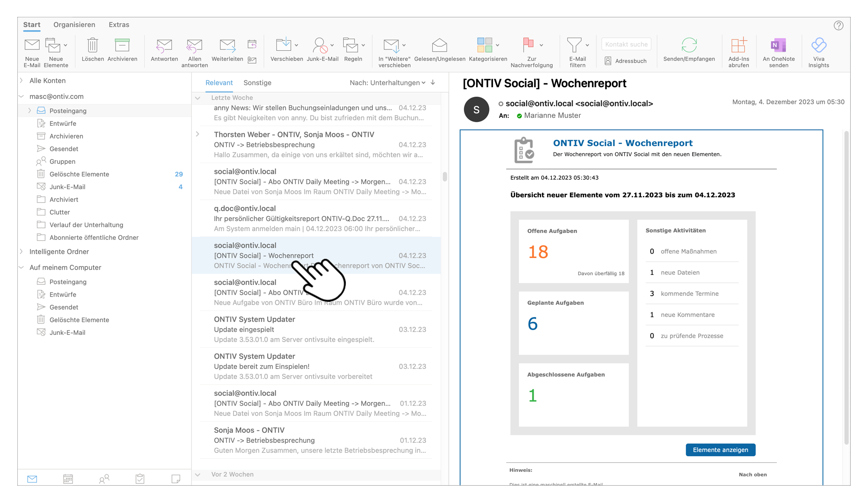Switch to calendar view in bottom bar
The image size is (868, 503).
pyautogui.click(x=68, y=479)
